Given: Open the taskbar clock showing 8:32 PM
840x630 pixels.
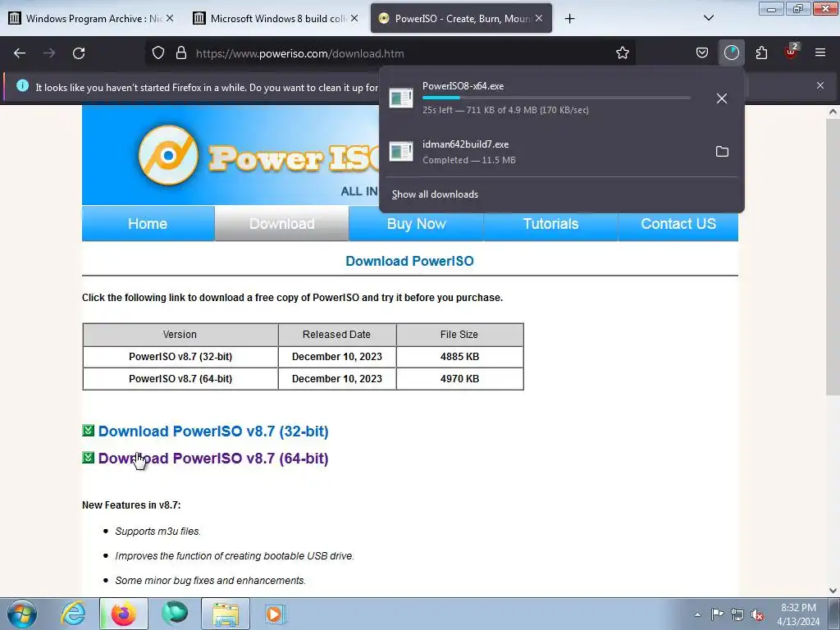Looking at the screenshot, I should [798, 614].
